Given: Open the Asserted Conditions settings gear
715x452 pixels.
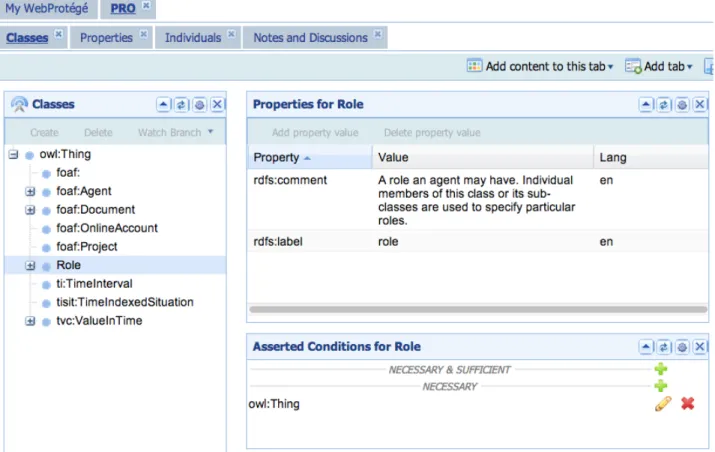Looking at the screenshot, I should click(x=682, y=347).
